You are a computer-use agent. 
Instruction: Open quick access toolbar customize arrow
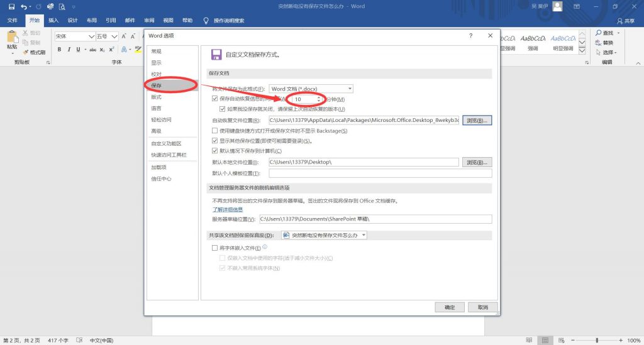tap(74, 7)
